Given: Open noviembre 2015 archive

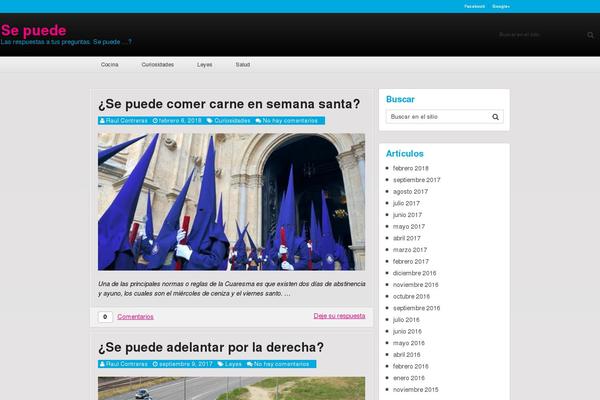Looking at the screenshot, I should (x=416, y=390).
